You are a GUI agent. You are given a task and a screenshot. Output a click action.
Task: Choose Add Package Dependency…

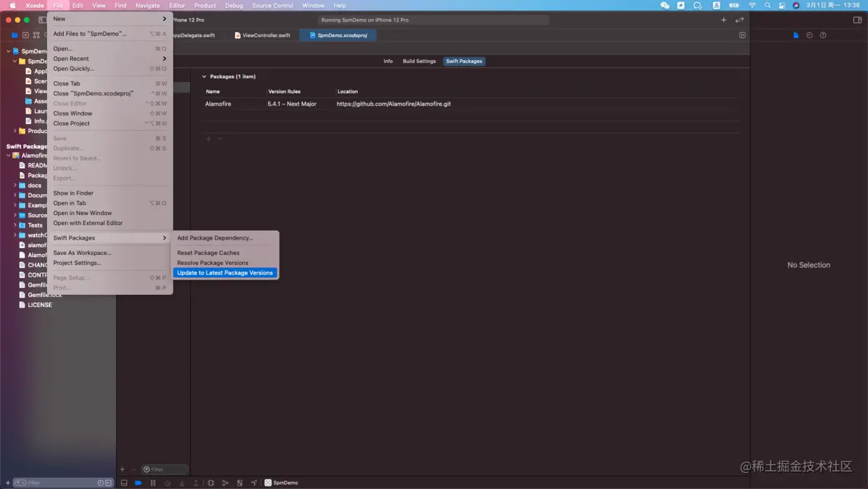225,238
